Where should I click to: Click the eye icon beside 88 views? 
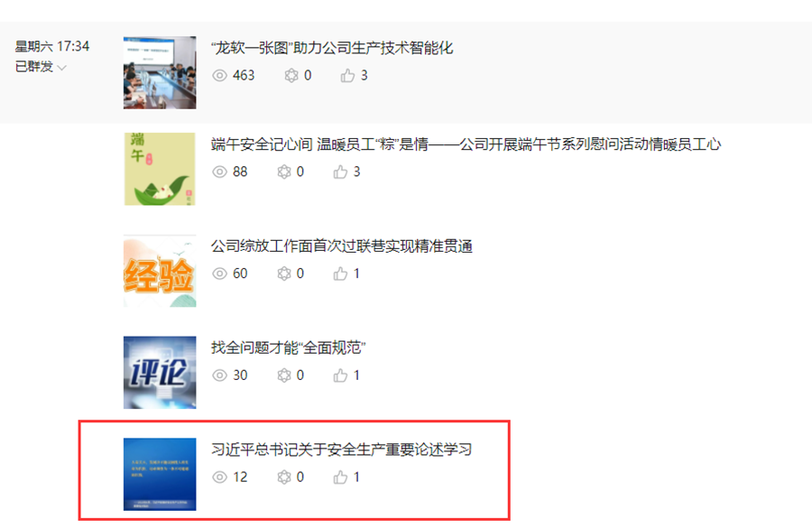click(x=219, y=172)
